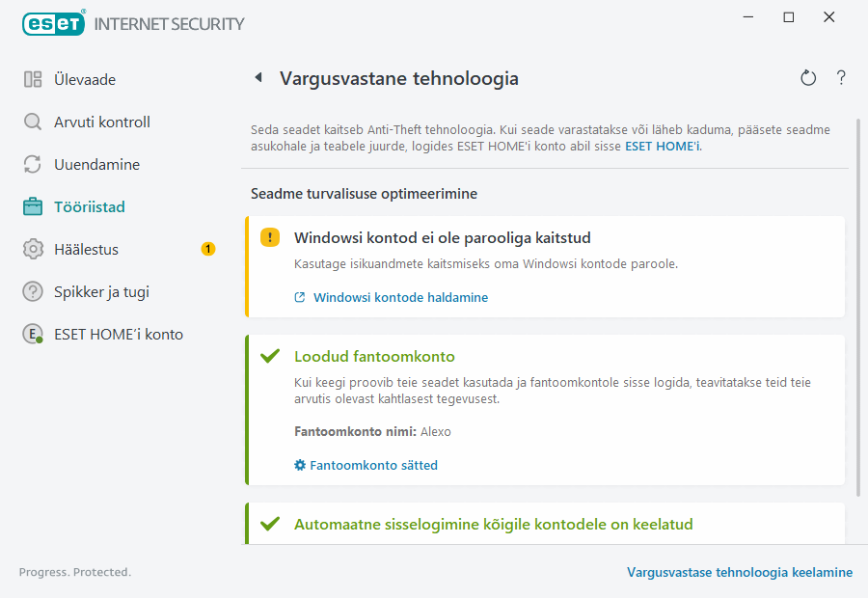Open the ESET HOME'i konto icon

[x=32, y=334]
